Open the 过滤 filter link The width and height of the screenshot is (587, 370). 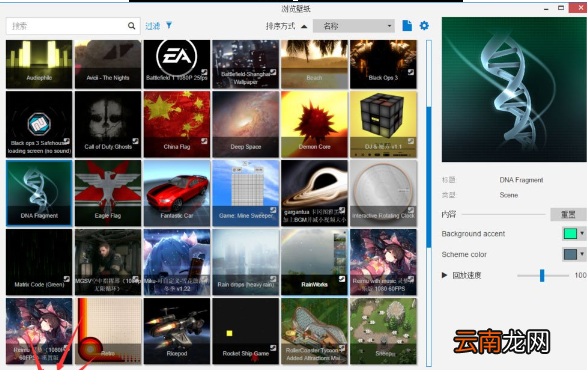(152, 26)
